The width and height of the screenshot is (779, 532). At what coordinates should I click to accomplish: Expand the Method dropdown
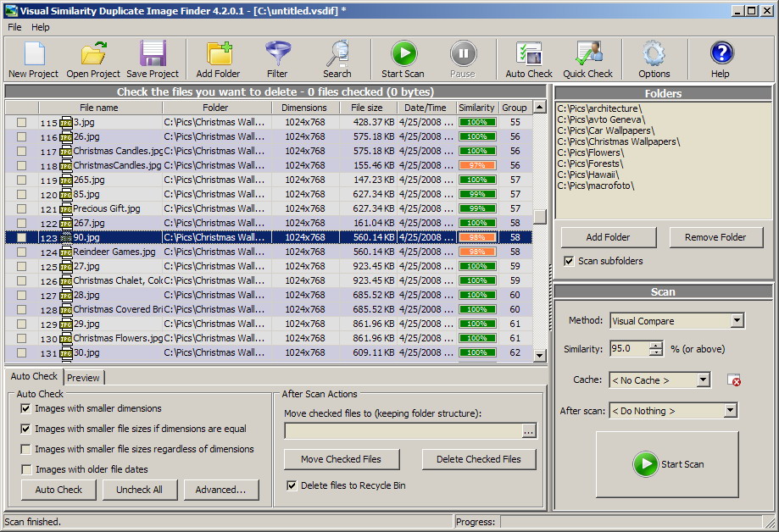[737, 321]
